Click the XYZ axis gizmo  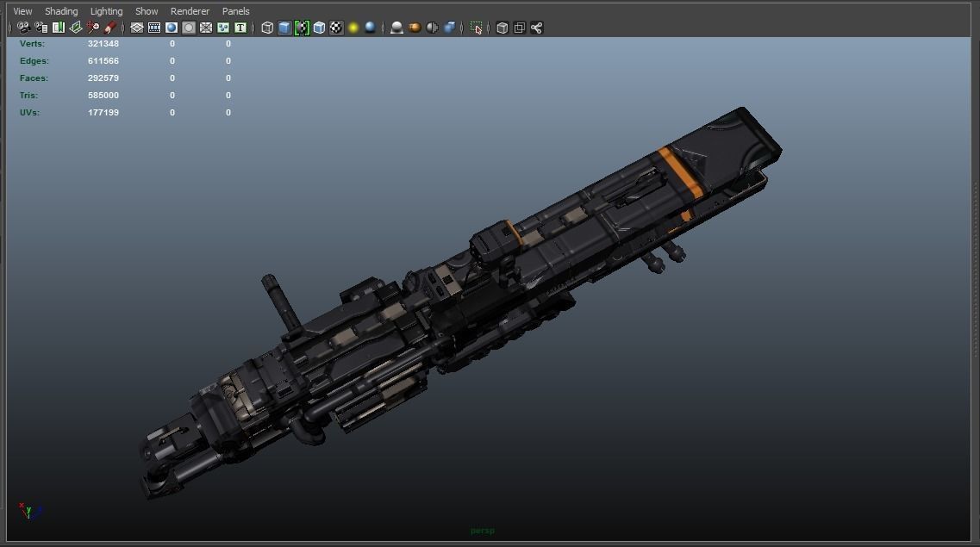point(29,511)
